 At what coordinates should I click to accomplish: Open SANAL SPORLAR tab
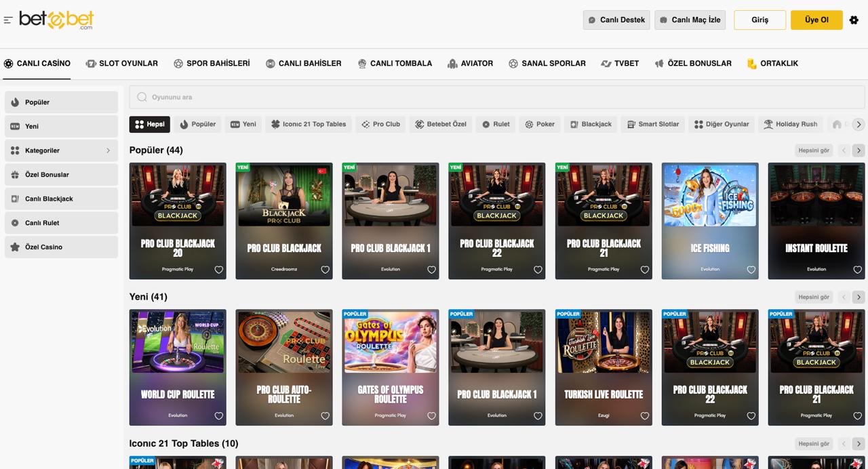click(x=547, y=64)
